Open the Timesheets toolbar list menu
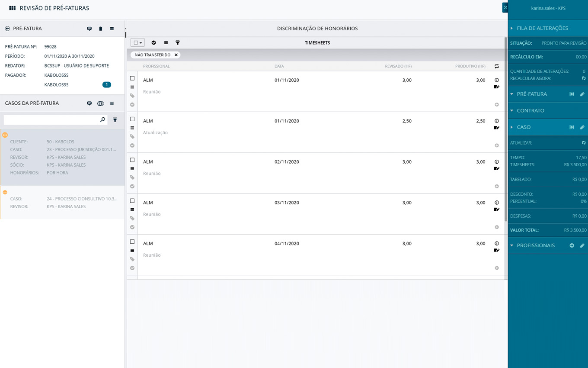Viewport: 588px width, 368px height. [x=166, y=43]
